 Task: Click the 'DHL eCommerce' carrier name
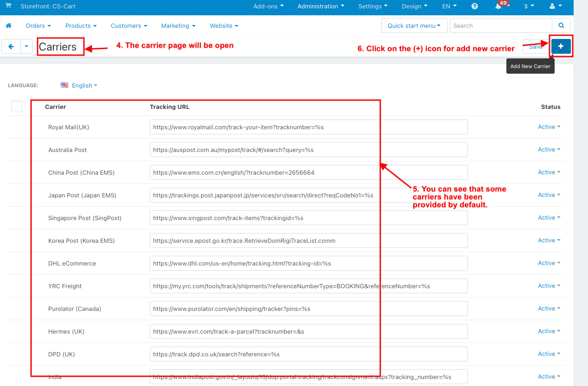click(x=72, y=263)
